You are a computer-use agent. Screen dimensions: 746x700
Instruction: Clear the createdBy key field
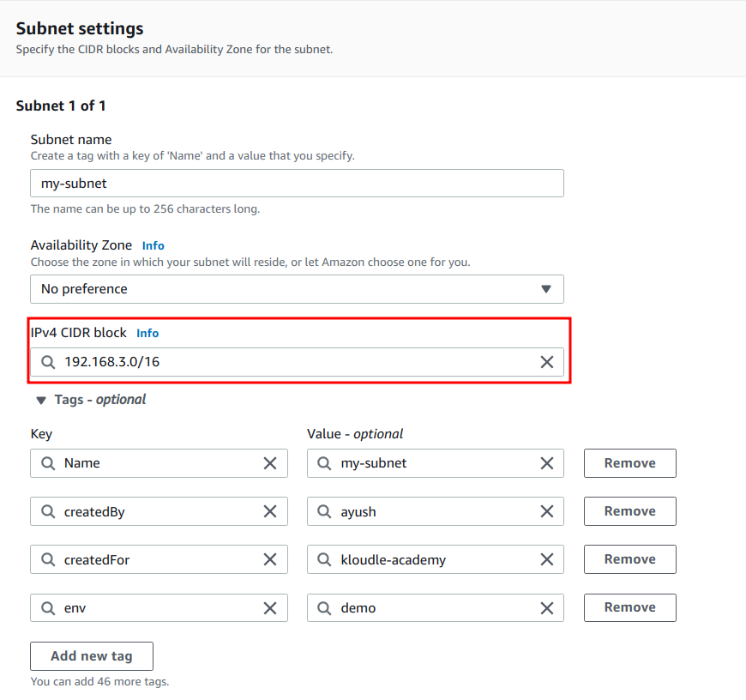[x=270, y=511]
